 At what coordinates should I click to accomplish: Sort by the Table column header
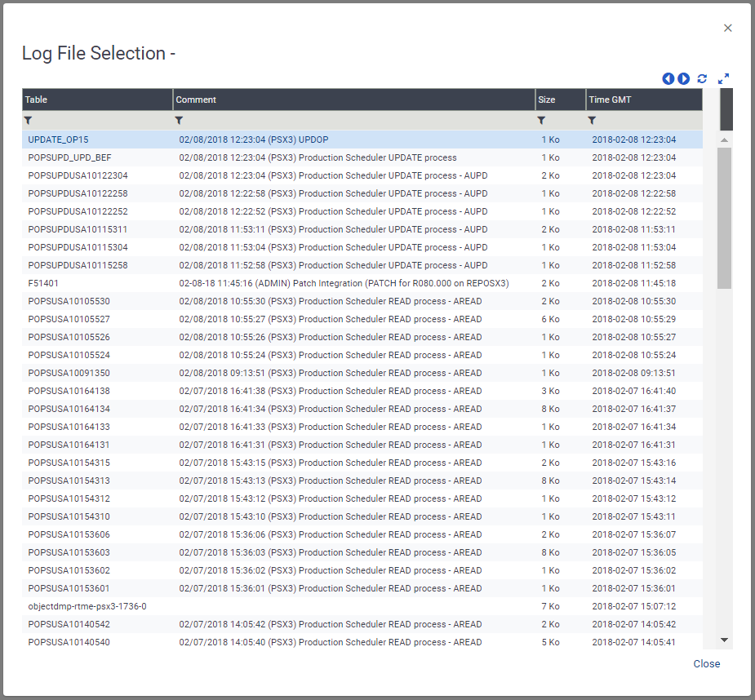[97, 100]
